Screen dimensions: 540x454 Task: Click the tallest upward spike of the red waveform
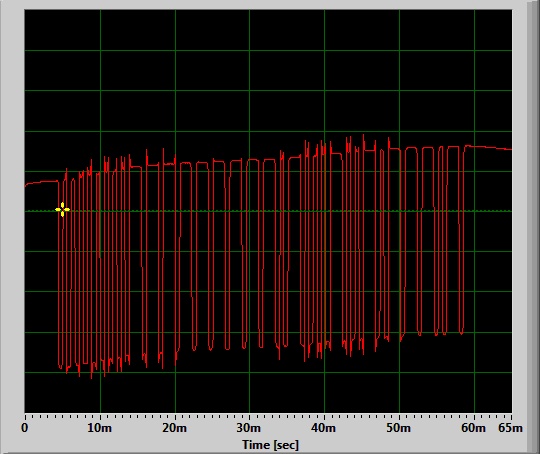coord(363,135)
